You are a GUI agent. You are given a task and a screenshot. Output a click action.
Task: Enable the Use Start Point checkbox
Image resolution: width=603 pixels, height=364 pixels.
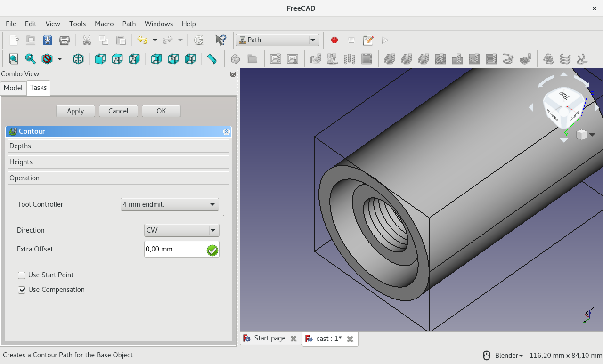tap(22, 275)
